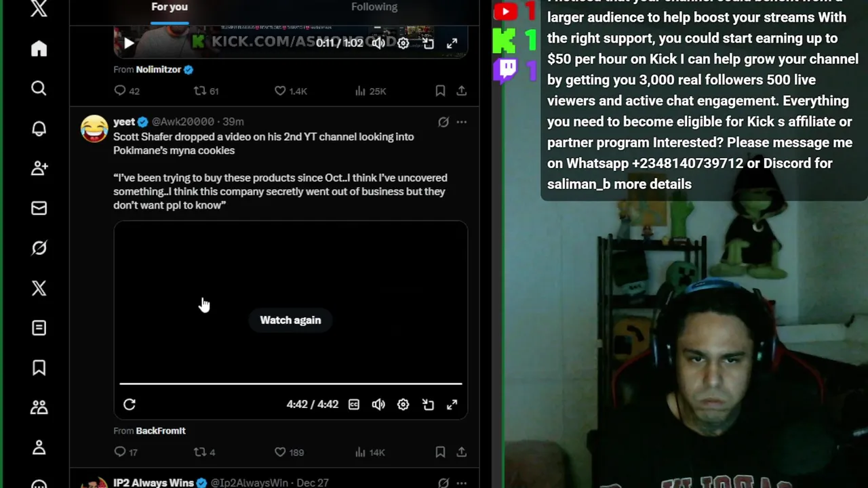Expand 4:42 video to fullscreen
Viewport: 868px width, 488px height.
pos(452,405)
